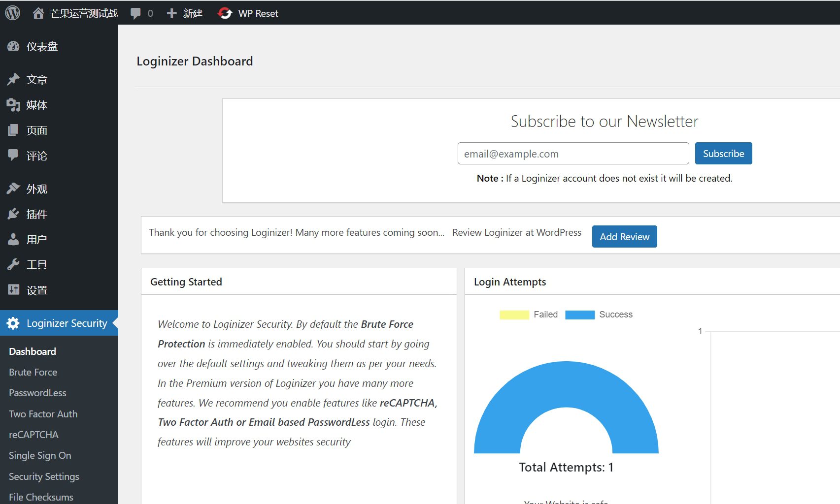Click the 工具 wrench icon
The image size is (840, 504).
click(13, 265)
